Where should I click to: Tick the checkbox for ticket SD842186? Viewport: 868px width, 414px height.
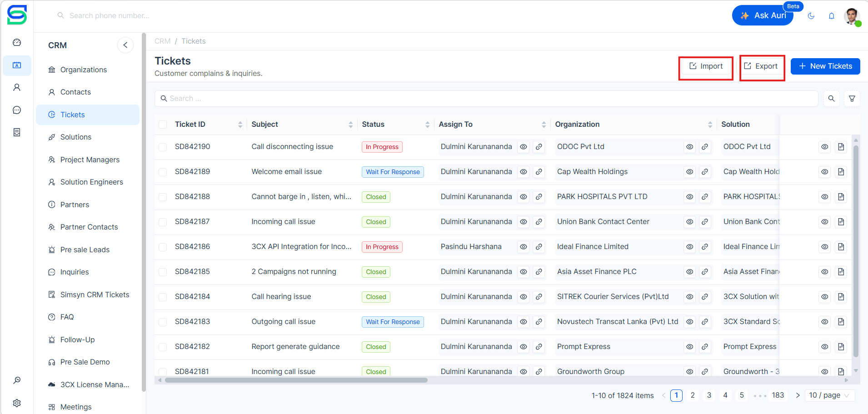point(163,247)
